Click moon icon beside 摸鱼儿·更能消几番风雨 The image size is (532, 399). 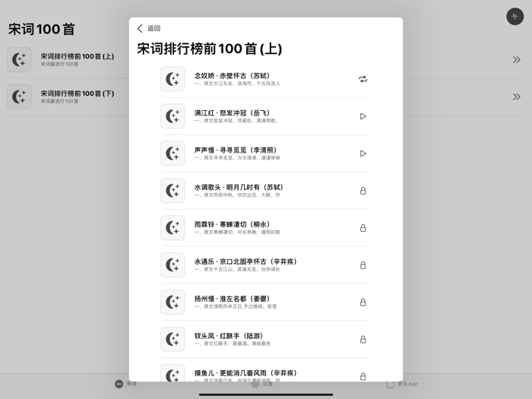[x=173, y=373]
